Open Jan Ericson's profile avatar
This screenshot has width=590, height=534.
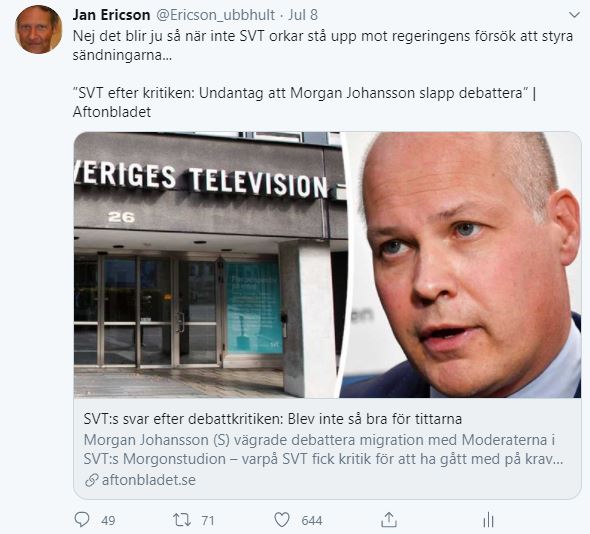(38, 29)
